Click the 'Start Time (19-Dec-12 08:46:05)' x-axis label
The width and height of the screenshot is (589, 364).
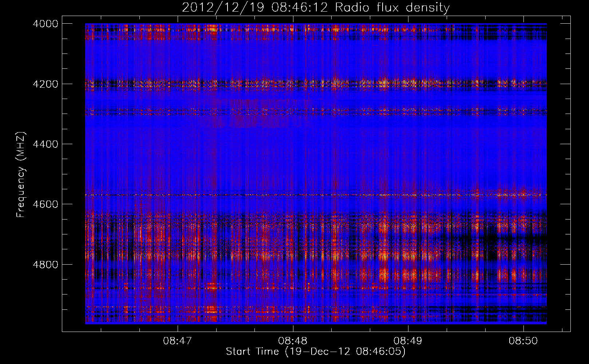pos(316,352)
